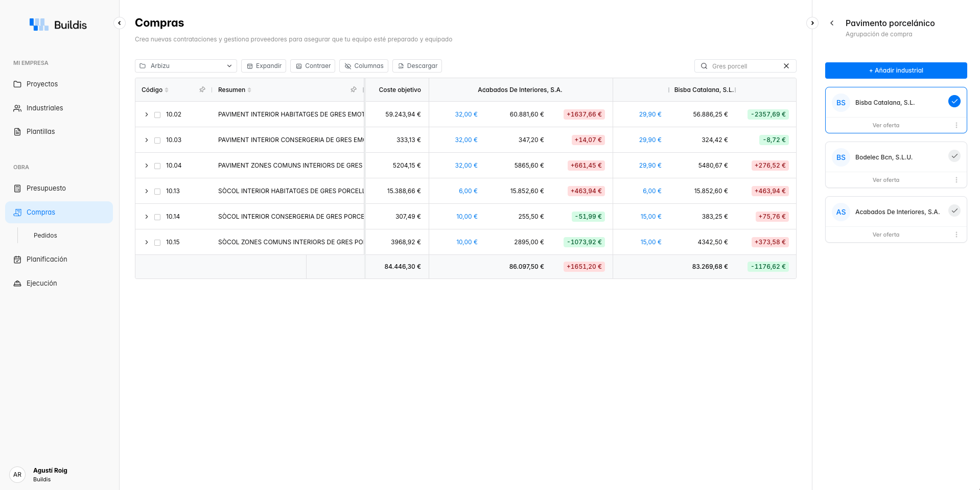Select Compras in the sidebar
Viewport: 980px width, 490px height.
pos(59,212)
